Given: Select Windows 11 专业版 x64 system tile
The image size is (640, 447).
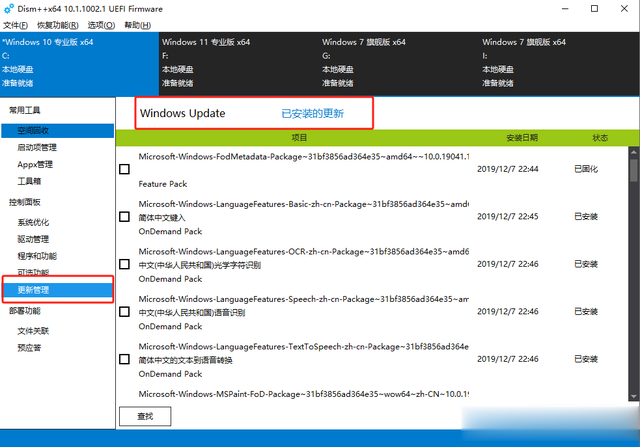Looking at the screenshot, I should click(239, 64).
